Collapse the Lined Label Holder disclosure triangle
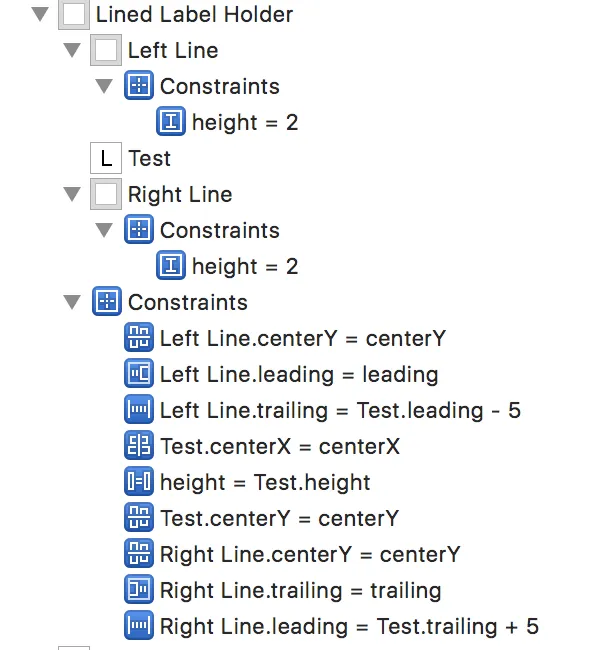 (39, 15)
